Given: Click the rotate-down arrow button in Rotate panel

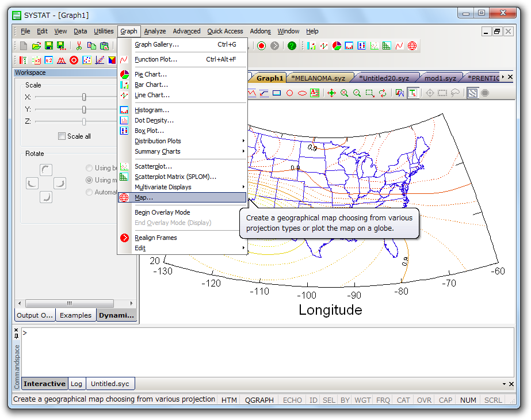Looking at the screenshot, I should (46, 197).
